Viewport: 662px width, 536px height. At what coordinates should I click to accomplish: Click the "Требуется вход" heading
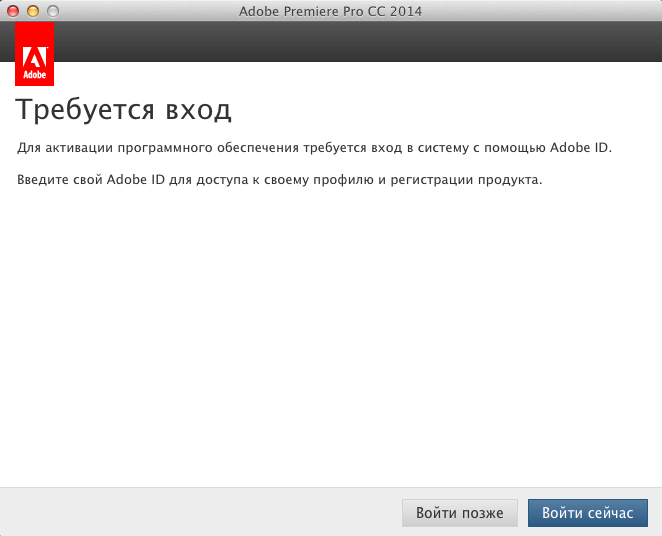click(x=123, y=110)
